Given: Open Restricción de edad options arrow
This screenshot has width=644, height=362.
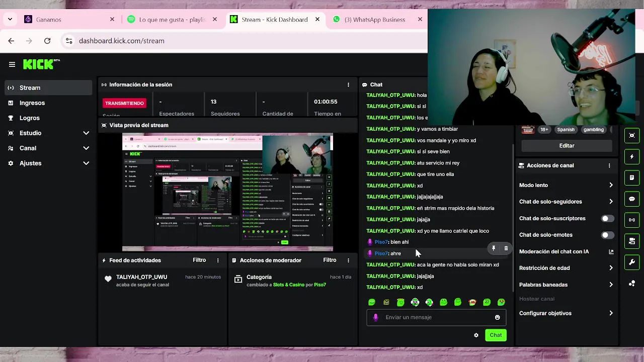Looking at the screenshot, I should point(611,268).
